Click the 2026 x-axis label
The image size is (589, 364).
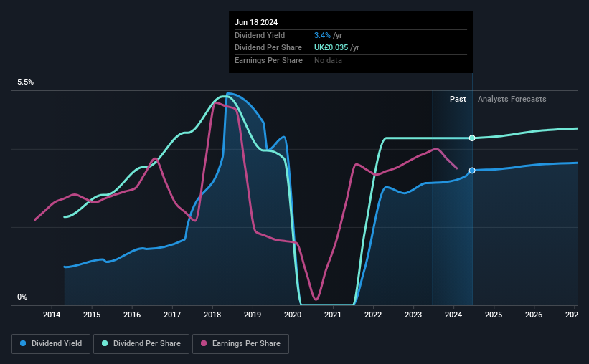[x=534, y=315]
